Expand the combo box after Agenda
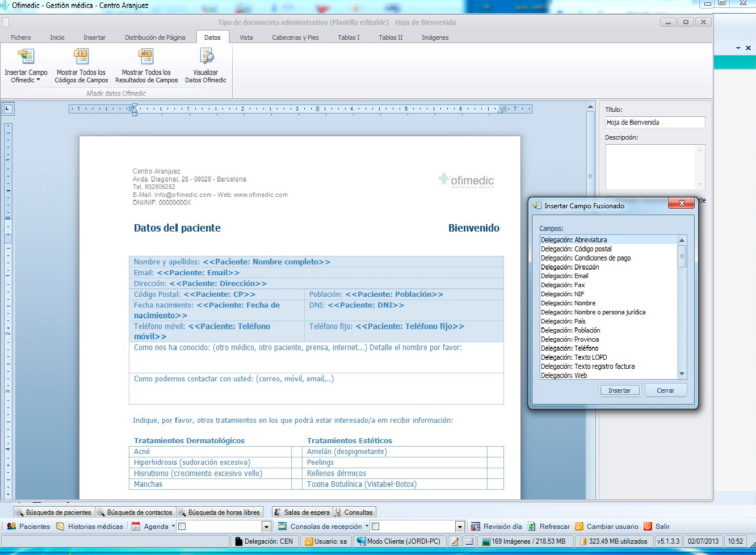Screen dimensions: 756x555 pyautogui.click(x=266, y=527)
